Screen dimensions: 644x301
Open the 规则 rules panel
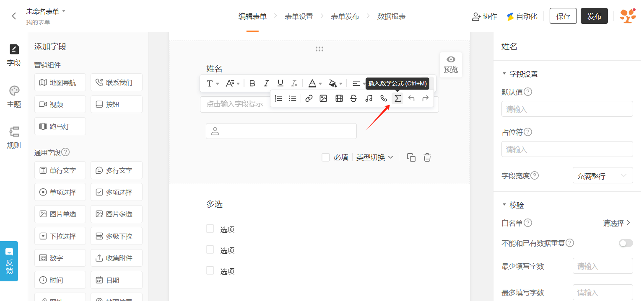tap(14, 138)
